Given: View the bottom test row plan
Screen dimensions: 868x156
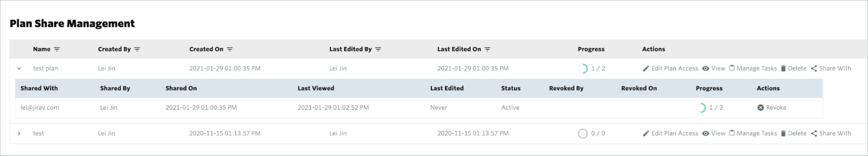Looking at the screenshot, I should click(714, 133).
